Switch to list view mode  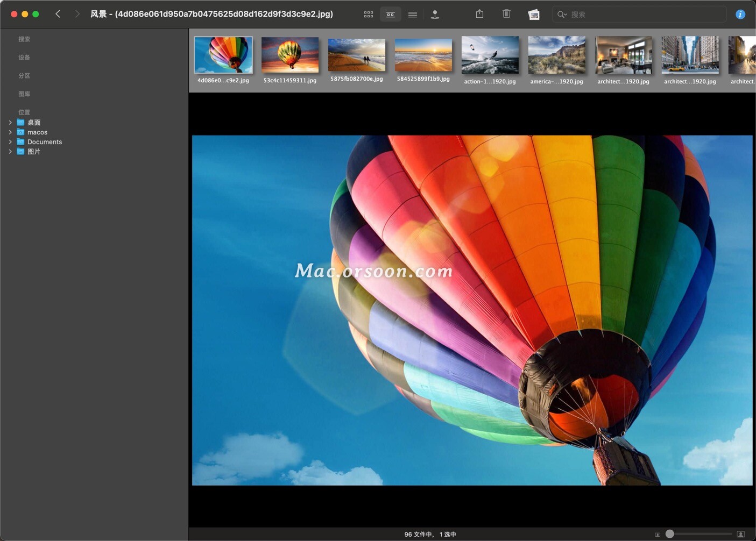(413, 15)
